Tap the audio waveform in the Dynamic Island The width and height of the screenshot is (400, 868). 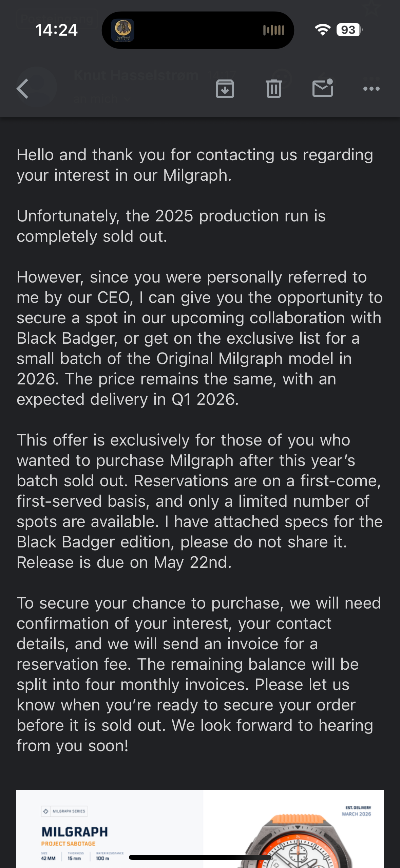click(273, 30)
